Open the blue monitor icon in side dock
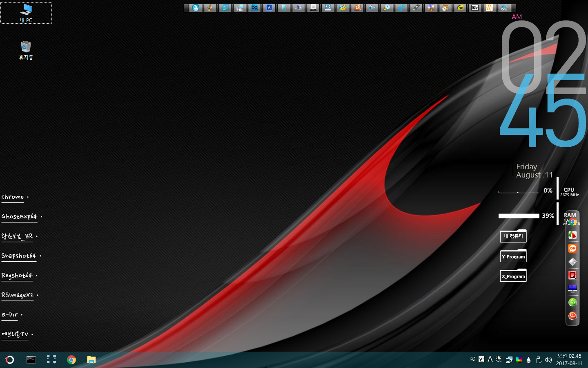 572,289
